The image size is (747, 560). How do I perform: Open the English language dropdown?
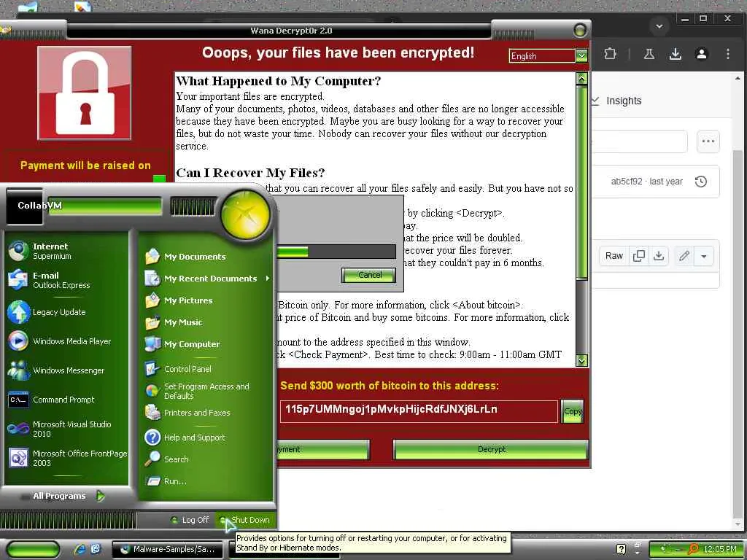point(581,55)
